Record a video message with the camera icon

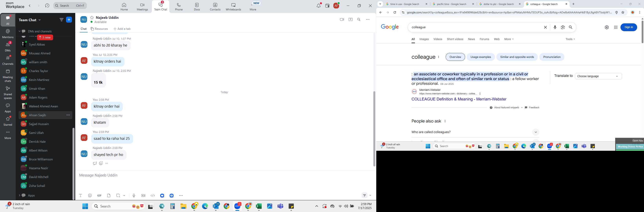[x=143, y=196]
